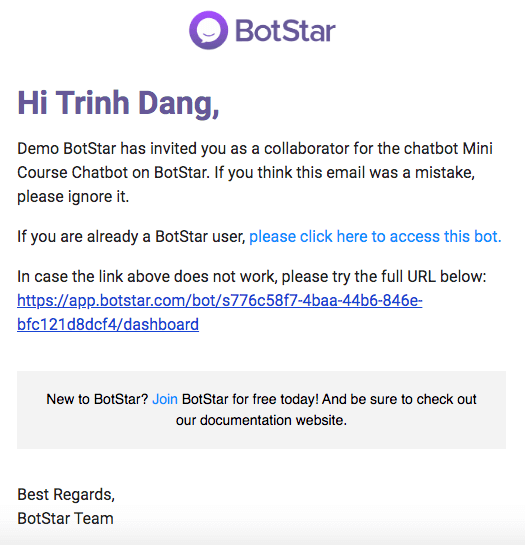Click the 'please ignore it.' sentence
This screenshot has width=525, height=545.
73,197
